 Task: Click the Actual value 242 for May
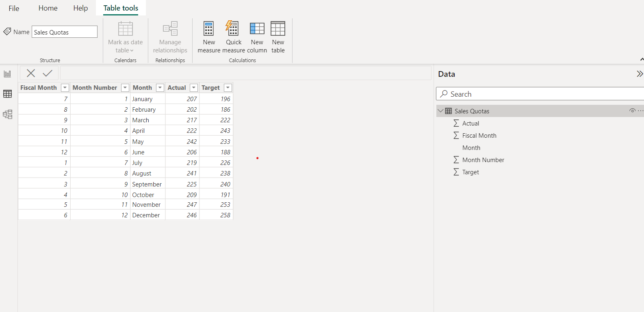[182, 141]
